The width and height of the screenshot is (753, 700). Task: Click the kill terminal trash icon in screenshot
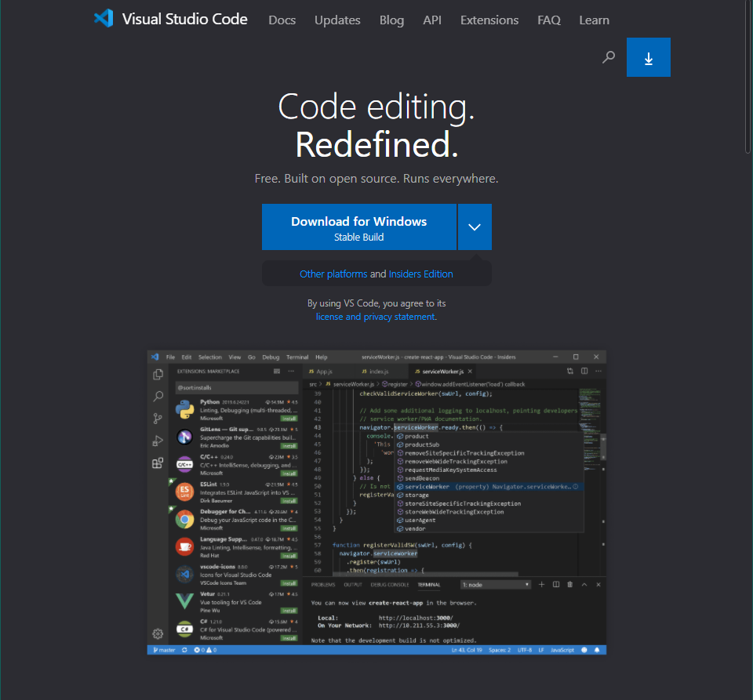click(570, 584)
